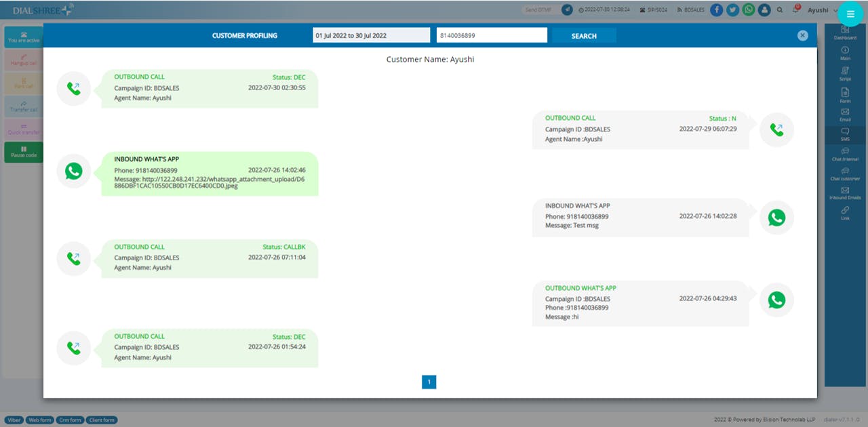Click the You are active button
This screenshot has height=427, width=868.
[24, 37]
